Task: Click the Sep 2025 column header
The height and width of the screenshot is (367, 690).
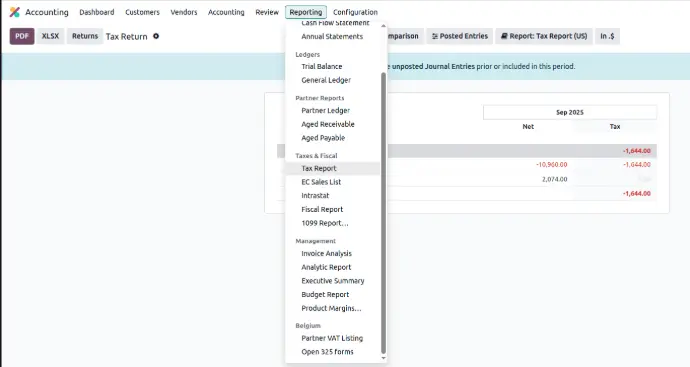Action: pos(569,112)
